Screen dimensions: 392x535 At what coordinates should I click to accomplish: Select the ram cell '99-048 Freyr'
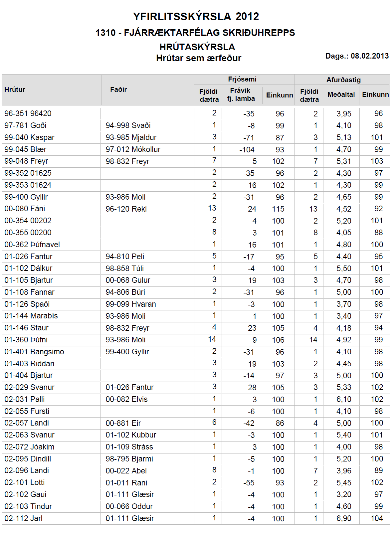pos(26,161)
